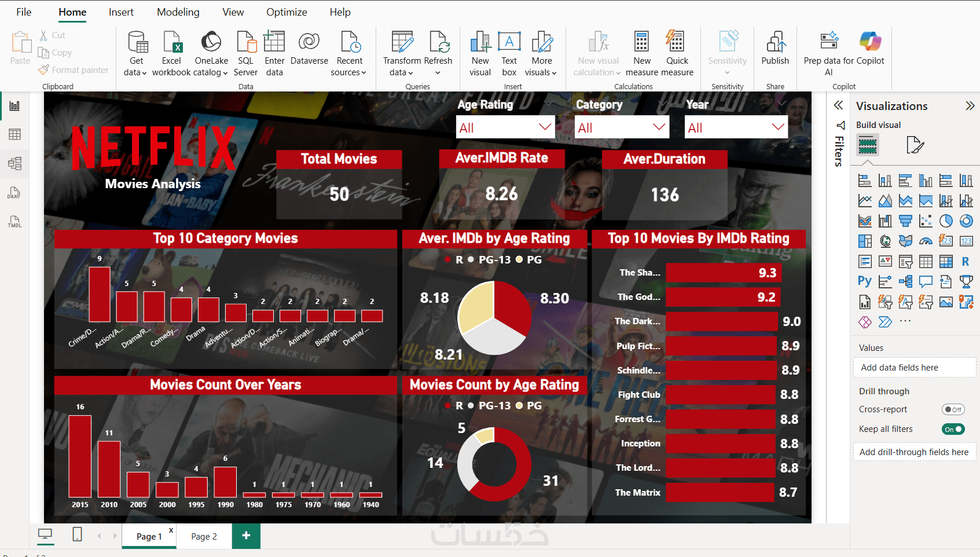Switch to the Optimize ribbon tab
The width and height of the screenshot is (980, 557).
(x=287, y=12)
